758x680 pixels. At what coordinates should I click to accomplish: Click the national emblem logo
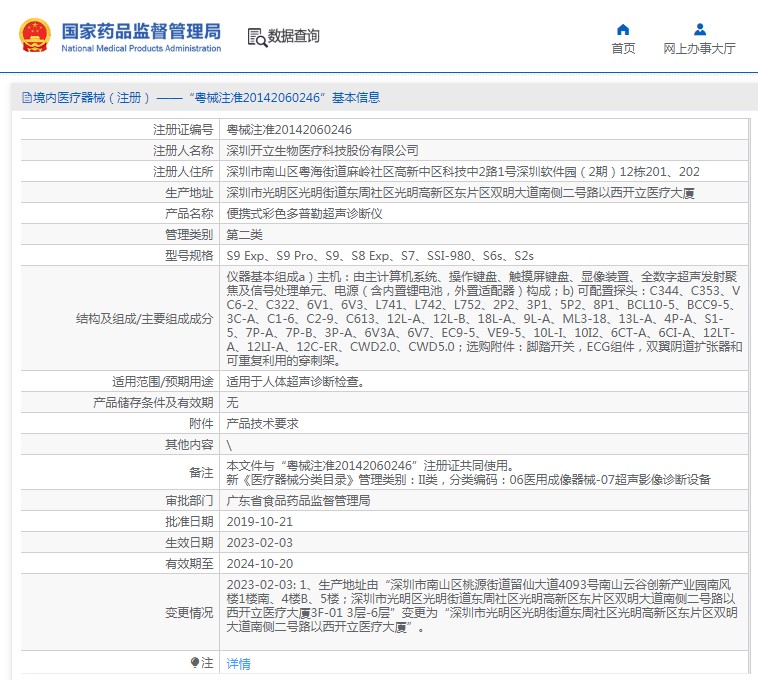click(34, 35)
